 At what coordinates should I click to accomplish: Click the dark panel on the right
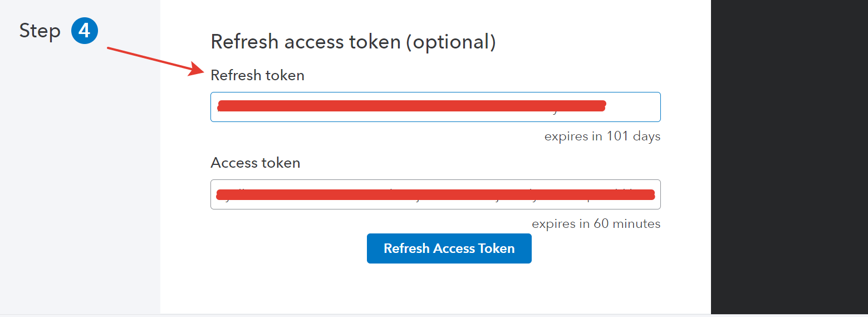(x=789, y=156)
